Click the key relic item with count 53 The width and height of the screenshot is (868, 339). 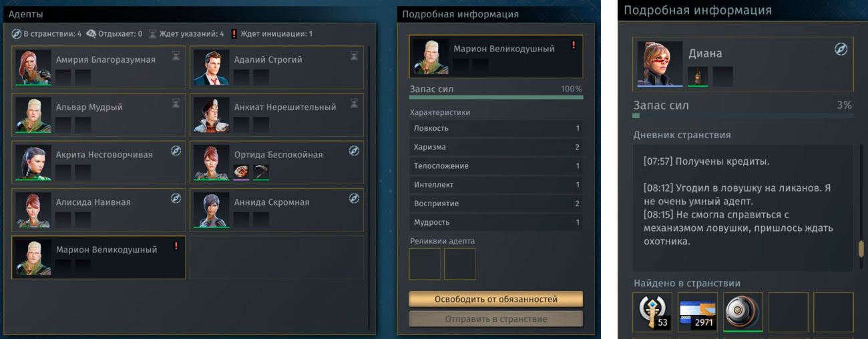[652, 312]
